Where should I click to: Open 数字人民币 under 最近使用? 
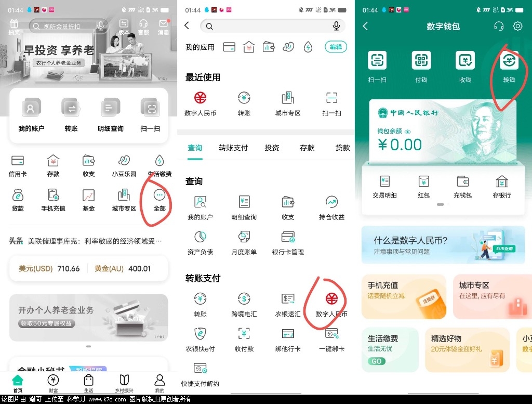click(x=200, y=104)
